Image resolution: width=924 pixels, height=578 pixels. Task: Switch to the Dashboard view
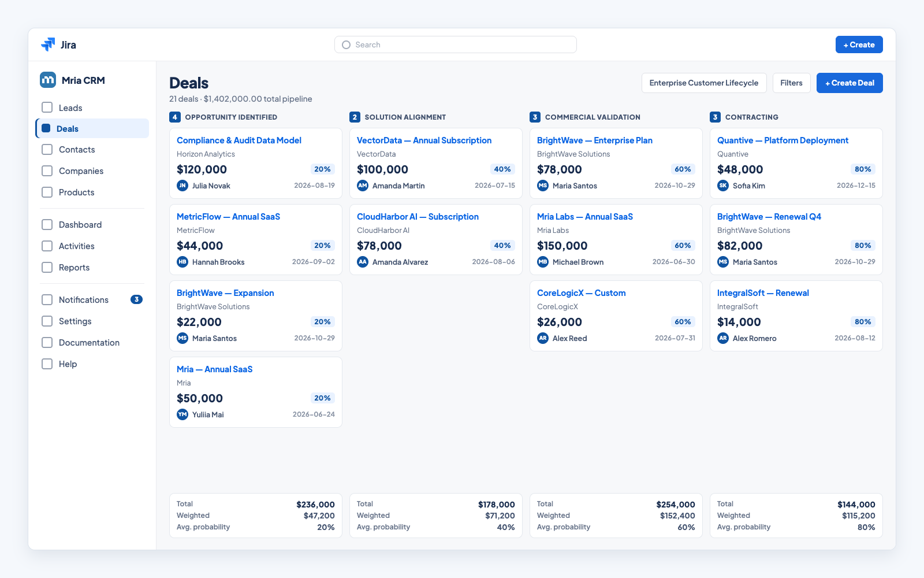click(x=92, y=224)
